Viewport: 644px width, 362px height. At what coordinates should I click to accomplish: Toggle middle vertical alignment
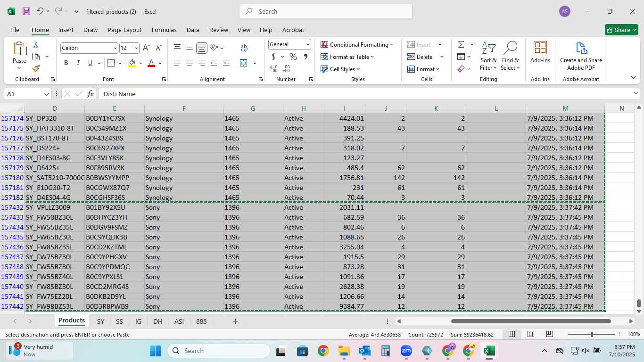(x=190, y=48)
